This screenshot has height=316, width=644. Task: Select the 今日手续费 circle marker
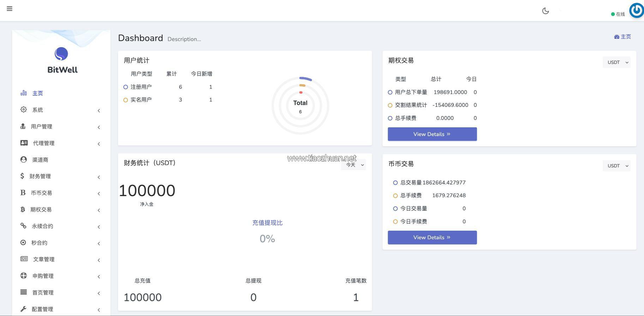pos(395,221)
